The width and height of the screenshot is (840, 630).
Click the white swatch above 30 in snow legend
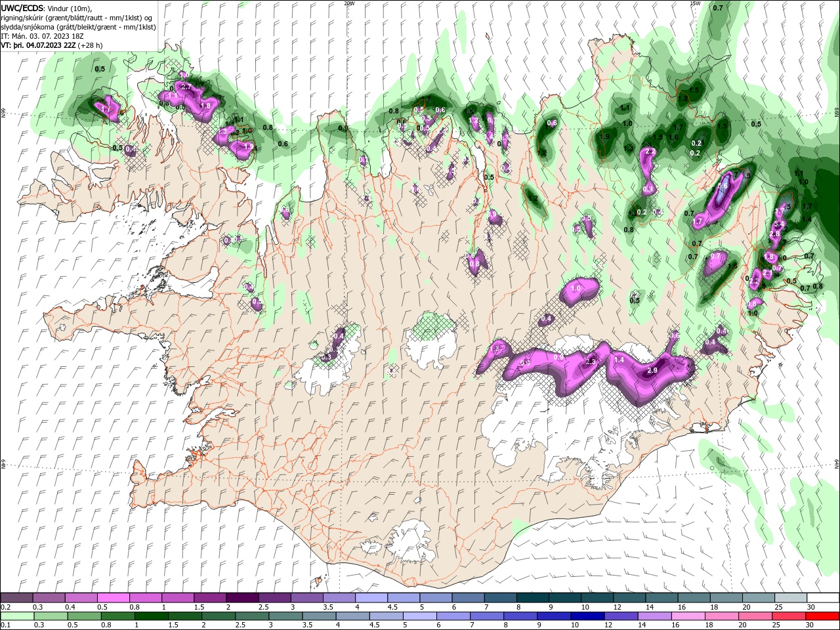(822, 598)
